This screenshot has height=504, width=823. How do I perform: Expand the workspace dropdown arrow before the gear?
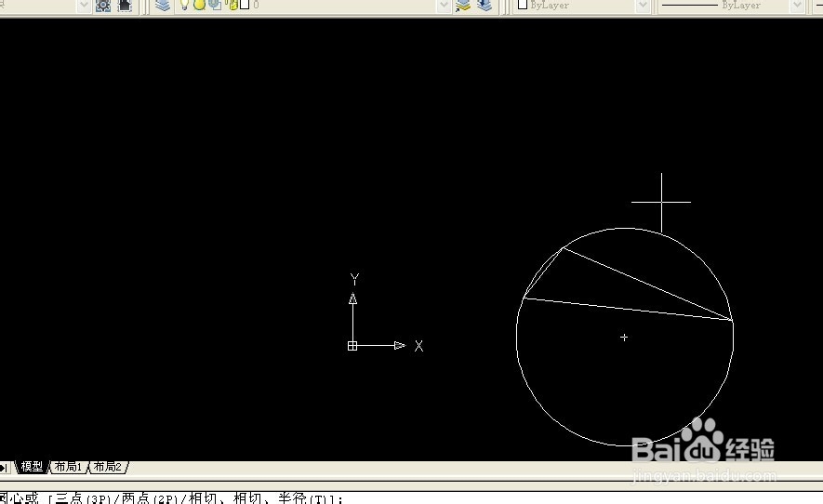point(84,6)
